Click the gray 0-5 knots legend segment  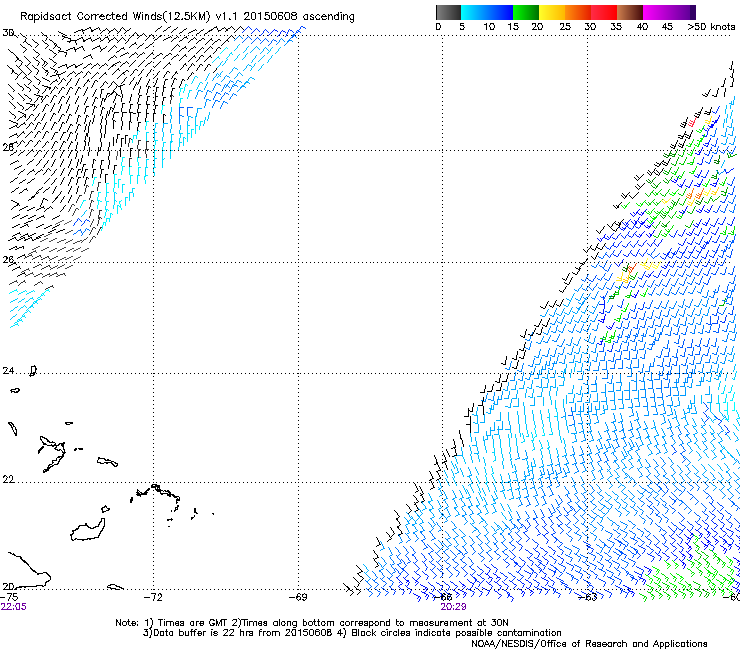(448, 12)
